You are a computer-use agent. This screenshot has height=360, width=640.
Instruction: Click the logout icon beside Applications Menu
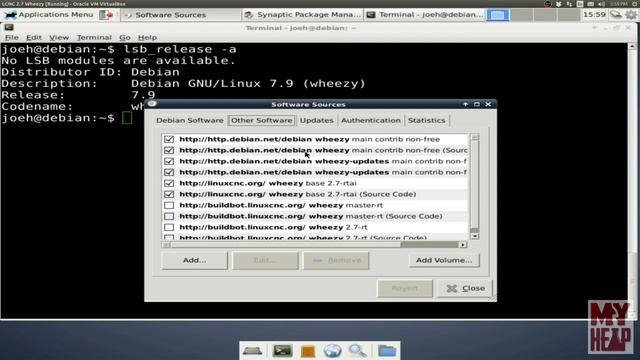pyautogui.click(x=107, y=15)
